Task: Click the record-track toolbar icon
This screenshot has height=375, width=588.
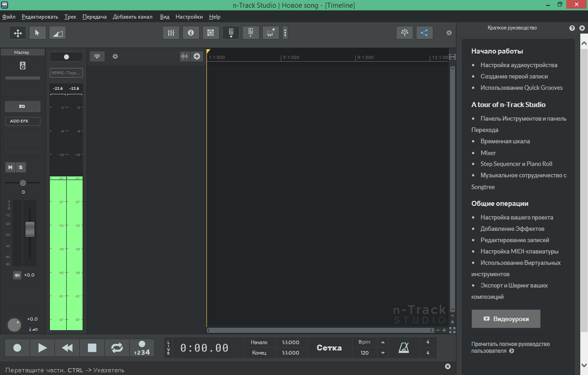Action: (231, 33)
